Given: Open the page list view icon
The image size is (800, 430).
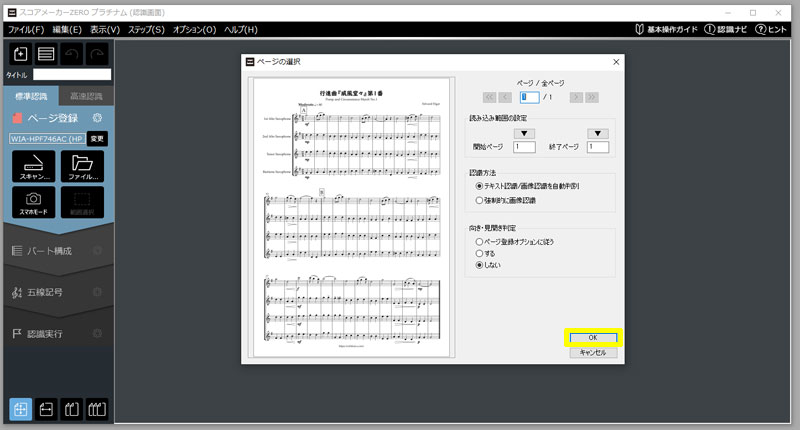Looking at the screenshot, I should click(x=46, y=54).
